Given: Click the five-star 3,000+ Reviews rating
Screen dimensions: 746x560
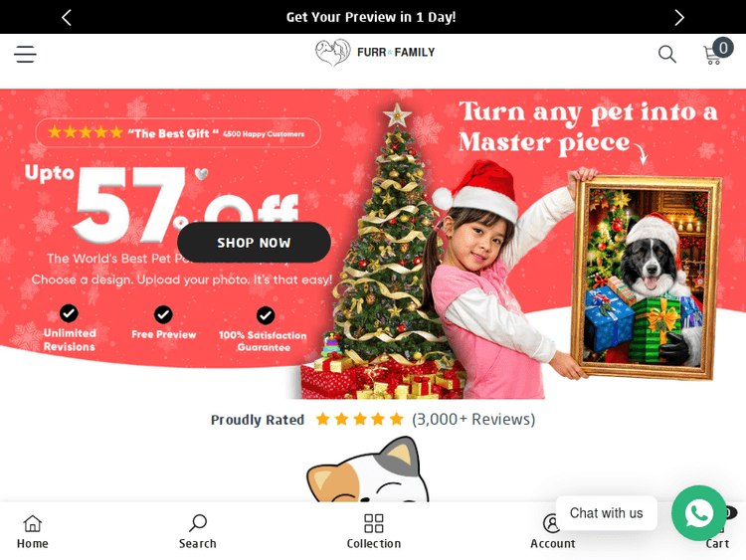Looking at the screenshot, I should click(x=360, y=419).
